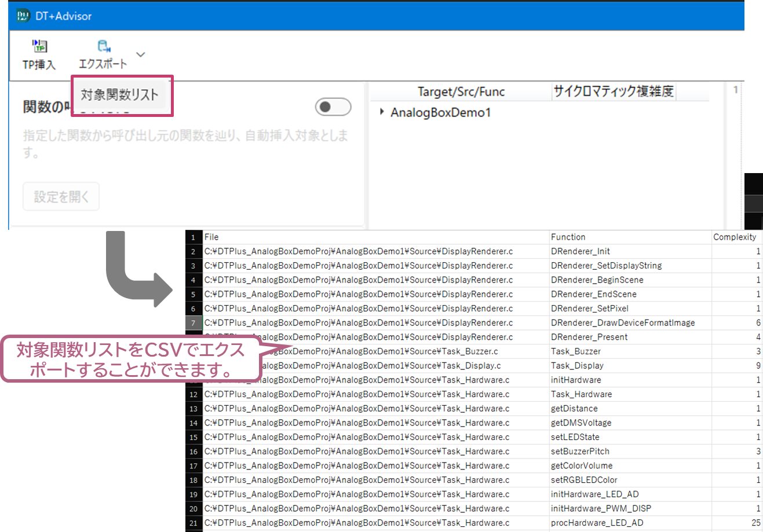Image resolution: width=763 pixels, height=532 pixels.
Task: Expand the AnalogBoxDemo1 tree node
Action: pyautogui.click(x=382, y=112)
